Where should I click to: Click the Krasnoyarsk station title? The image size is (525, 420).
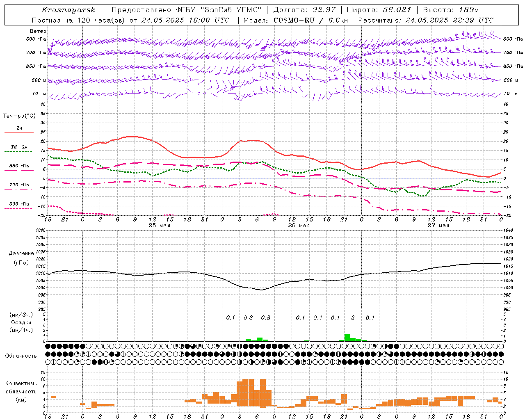tap(68, 10)
